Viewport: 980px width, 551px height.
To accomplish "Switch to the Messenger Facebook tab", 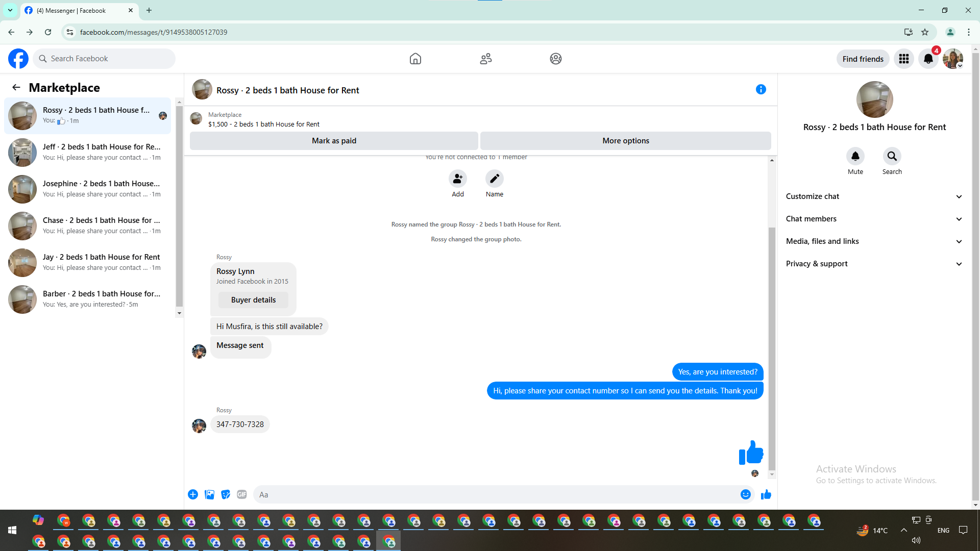I will [x=79, y=10].
